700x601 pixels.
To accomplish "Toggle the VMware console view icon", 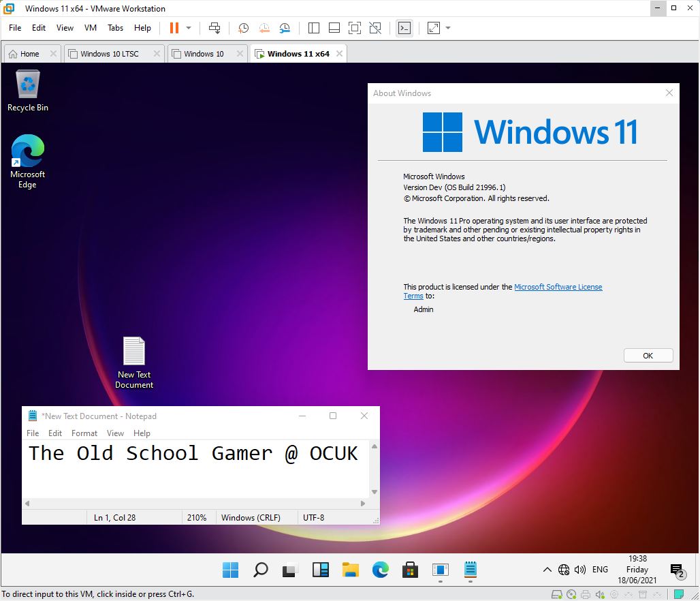I will (x=404, y=28).
